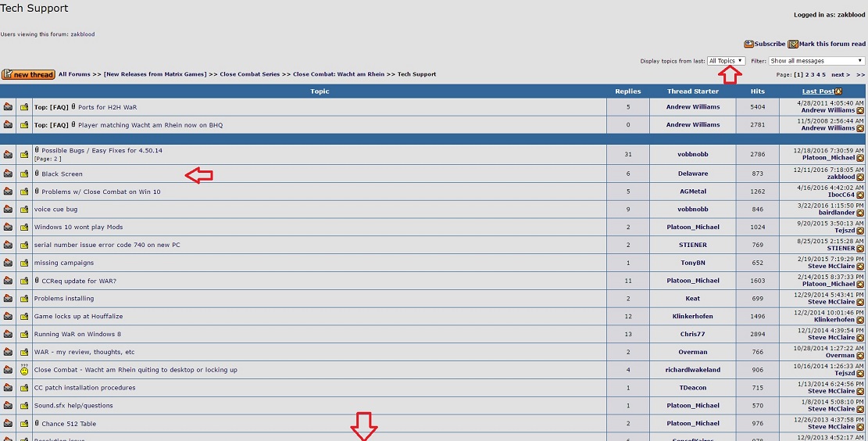The height and width of the screenshot is (441, 868).
Task: Click folder icon of Possible Bugs thread row
Action: click(x=8, y=155)
